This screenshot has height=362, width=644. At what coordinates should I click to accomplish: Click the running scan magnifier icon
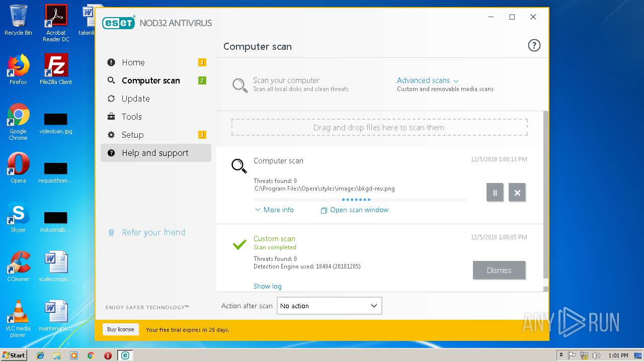coord(239,165)
